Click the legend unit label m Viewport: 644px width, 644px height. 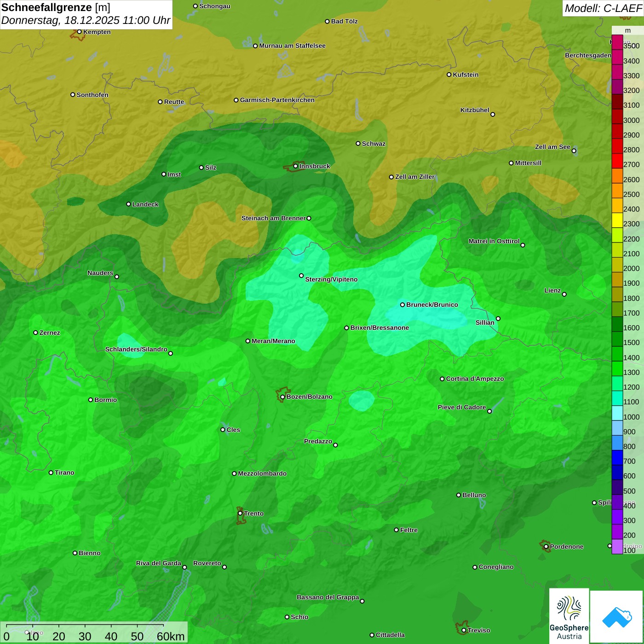[628, 30]
